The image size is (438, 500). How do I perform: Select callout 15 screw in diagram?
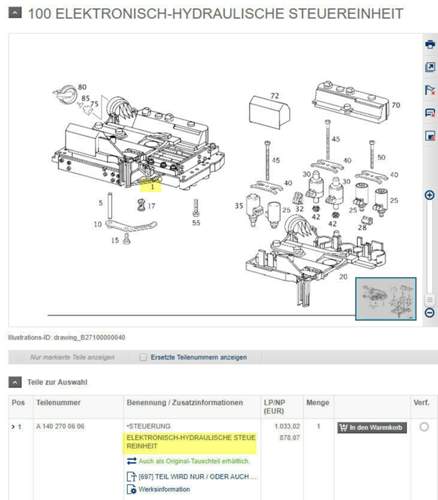115,240
